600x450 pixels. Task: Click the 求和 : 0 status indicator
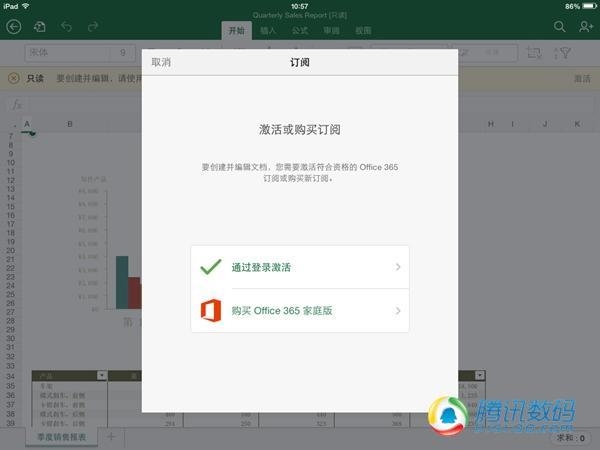click(x=571, y=438)
